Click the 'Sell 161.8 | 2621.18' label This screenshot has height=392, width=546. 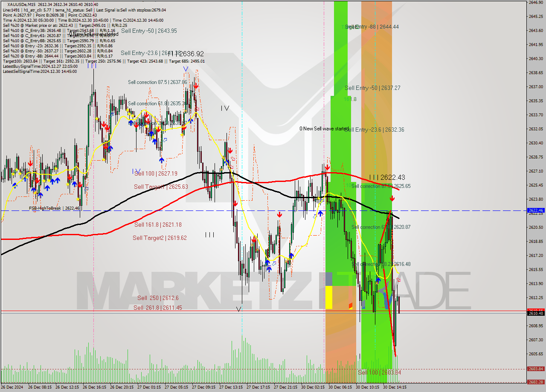tap(158, 225)
